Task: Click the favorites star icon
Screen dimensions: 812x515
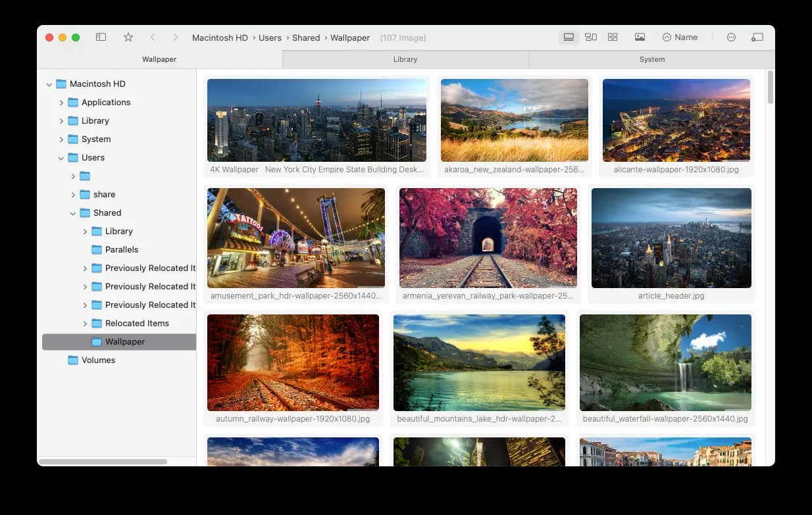Action: [128, 37]
